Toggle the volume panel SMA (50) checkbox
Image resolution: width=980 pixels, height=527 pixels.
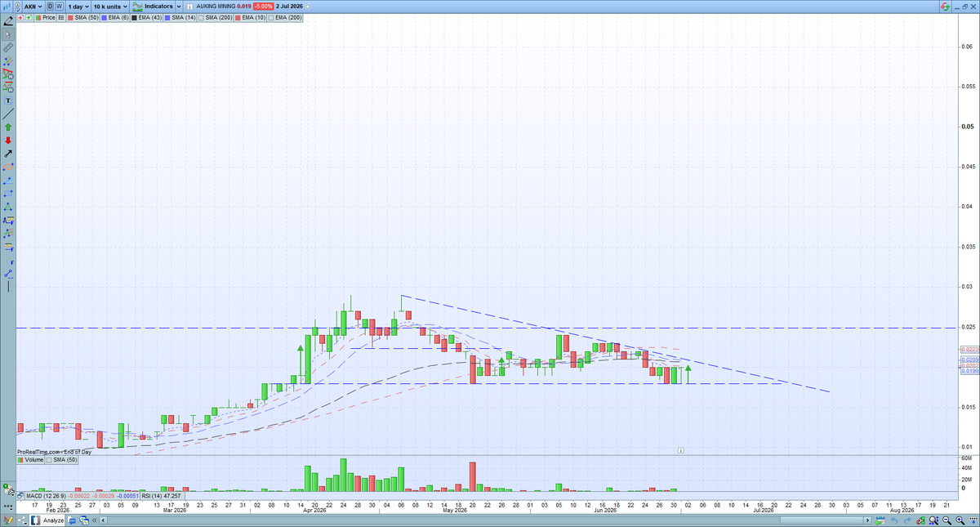coord(49,460)
